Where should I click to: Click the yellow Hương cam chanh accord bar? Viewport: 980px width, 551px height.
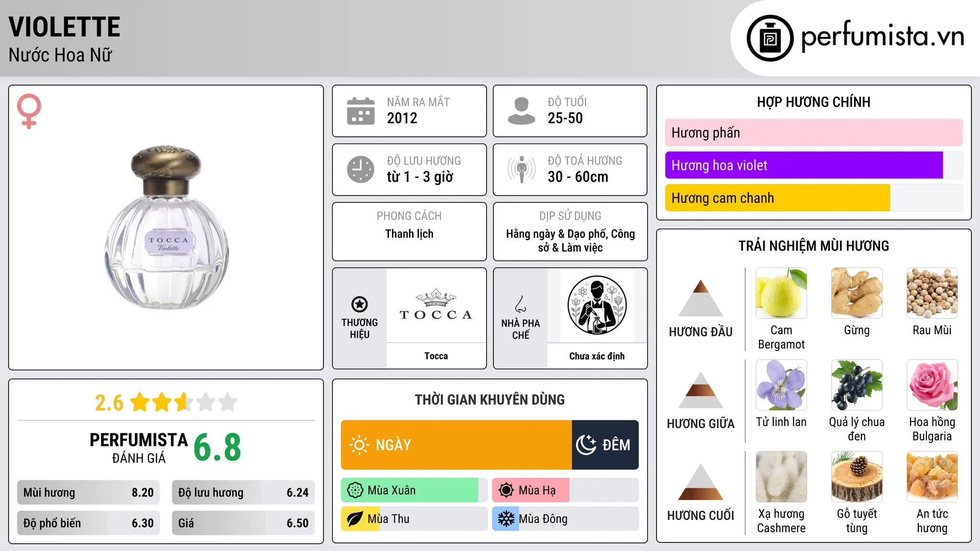(x=778, y=198)
